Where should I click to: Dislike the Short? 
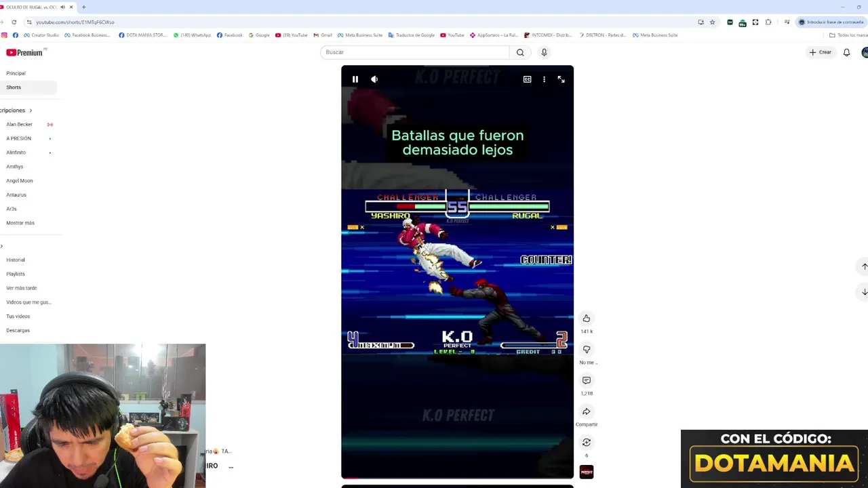coord(587,350)
